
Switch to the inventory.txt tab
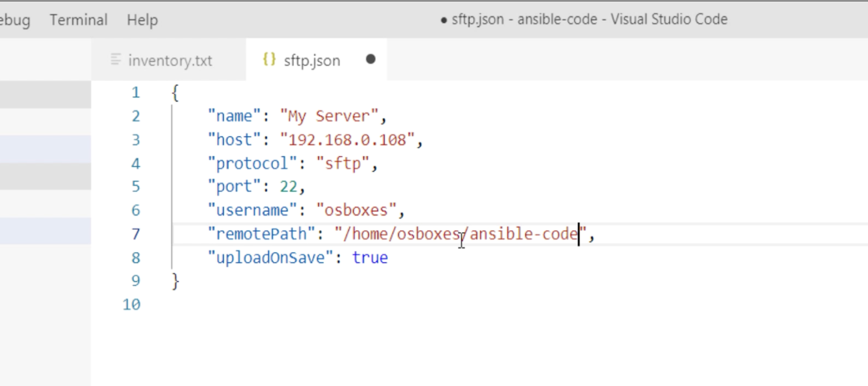pos(169,61)
